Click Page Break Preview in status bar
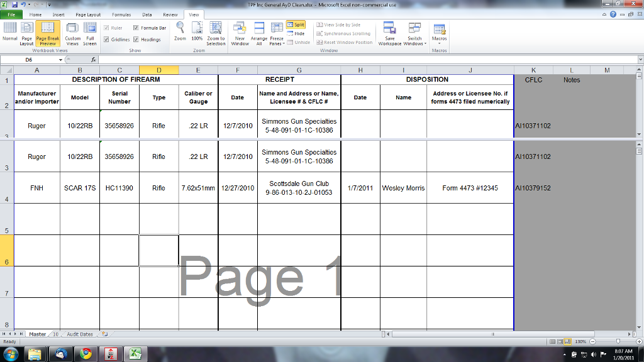Screen dimensions: 644x362 coord(567,341)
